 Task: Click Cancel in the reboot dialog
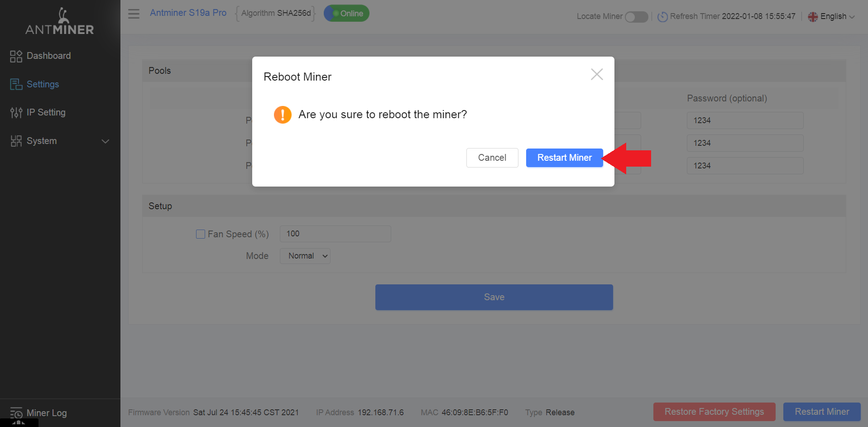492,158
